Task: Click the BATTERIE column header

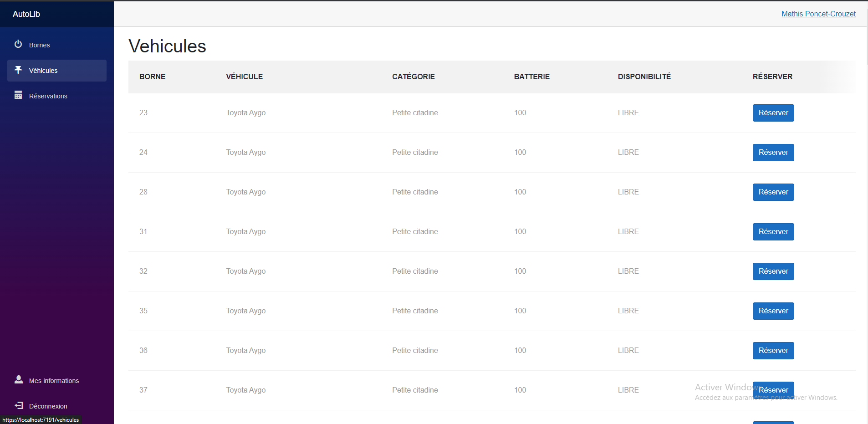Action: pyautogui.click(x=532, y=77)
